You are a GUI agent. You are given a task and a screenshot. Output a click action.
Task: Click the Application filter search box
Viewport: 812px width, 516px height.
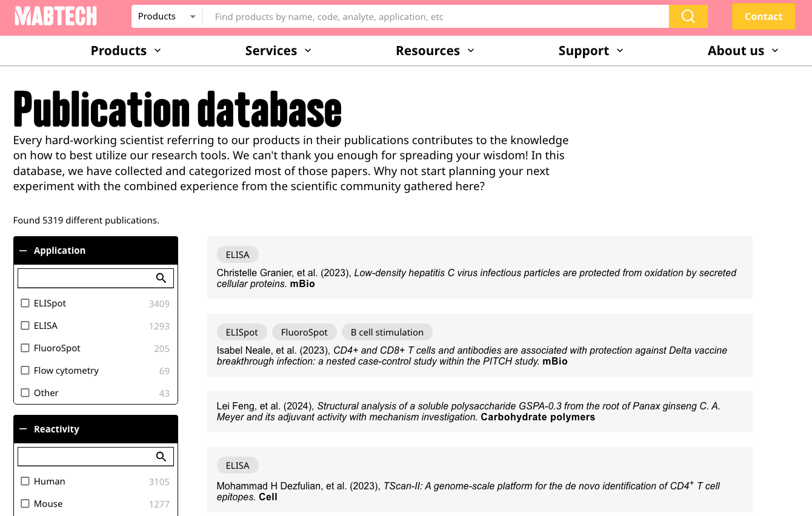click(85, 278)
